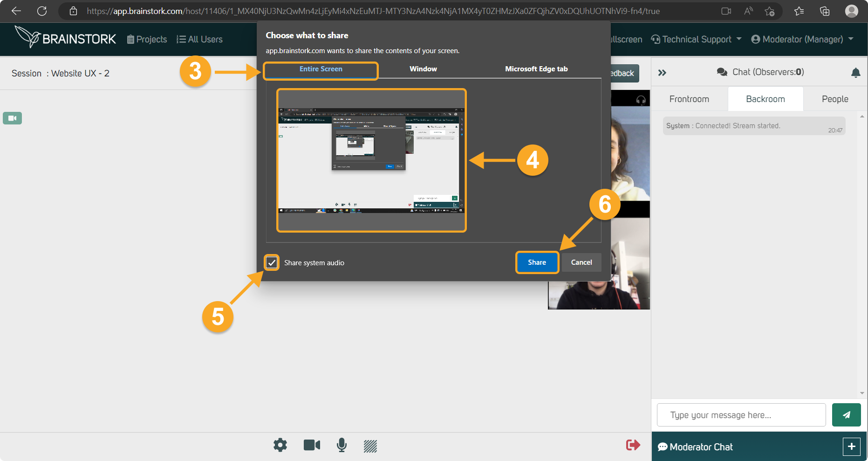Switch to Backroom chat tab
868x461 pixels.
(x=765, y=99)
